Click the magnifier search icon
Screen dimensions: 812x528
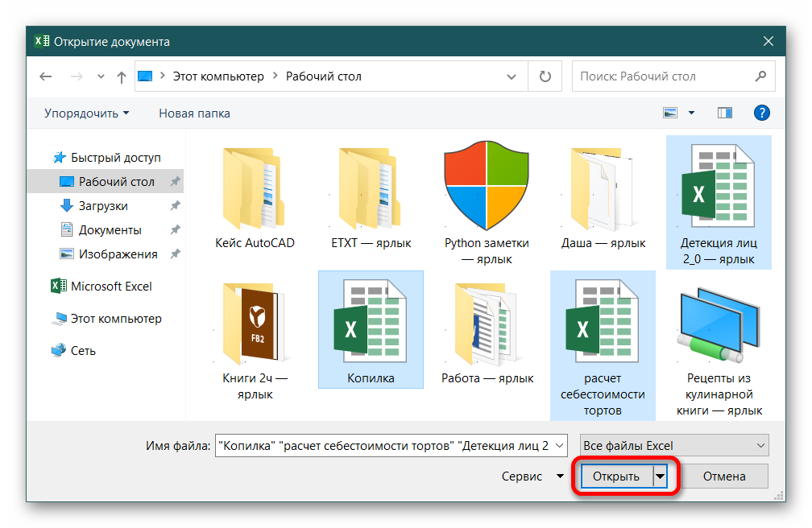click(760, 76)
